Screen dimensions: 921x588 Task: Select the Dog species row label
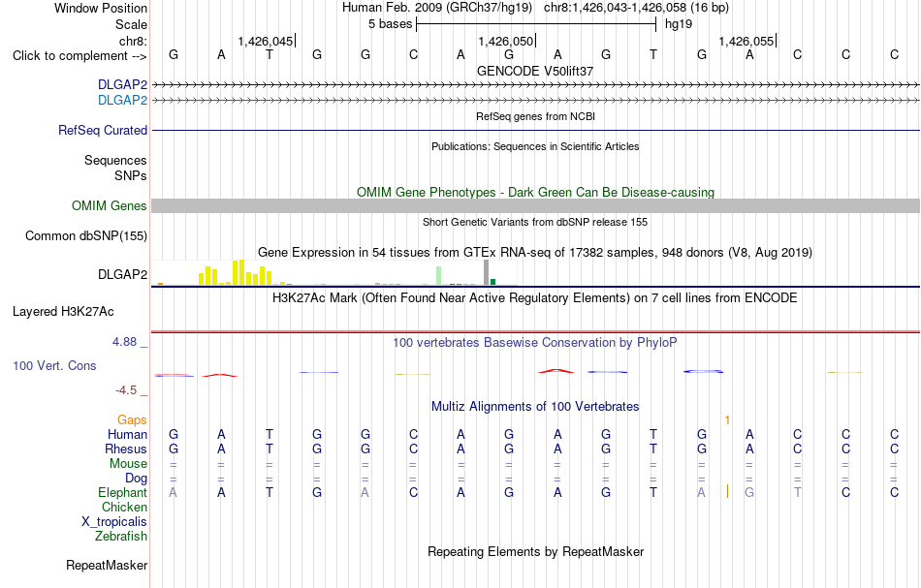coord(136,479)
